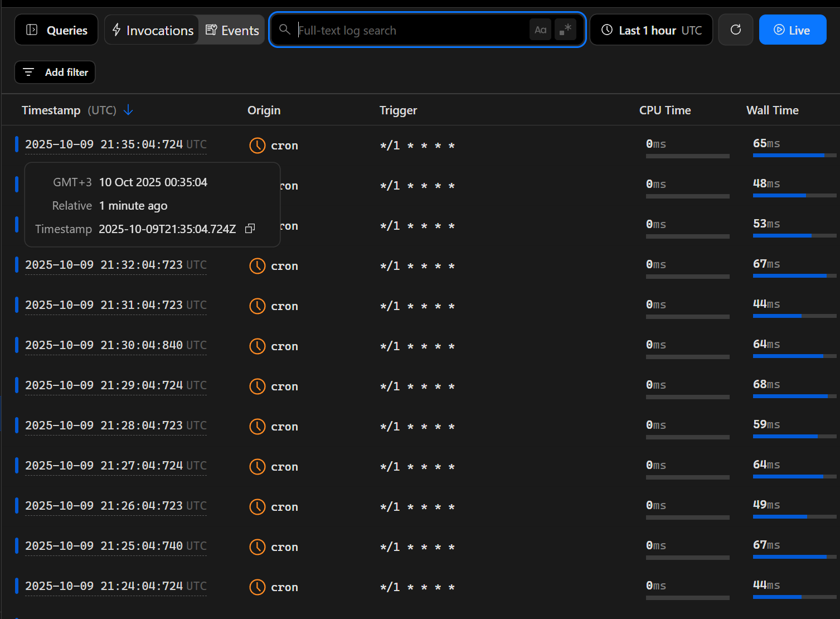Click the Timestamp sort direction arrow
This screenshot has width=840, height=619.
click(128, 110)
